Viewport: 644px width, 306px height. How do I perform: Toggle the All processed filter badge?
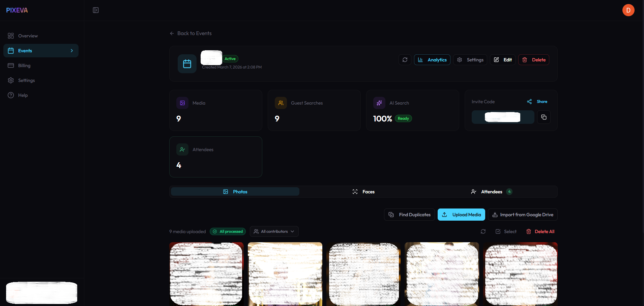(228, 231)
